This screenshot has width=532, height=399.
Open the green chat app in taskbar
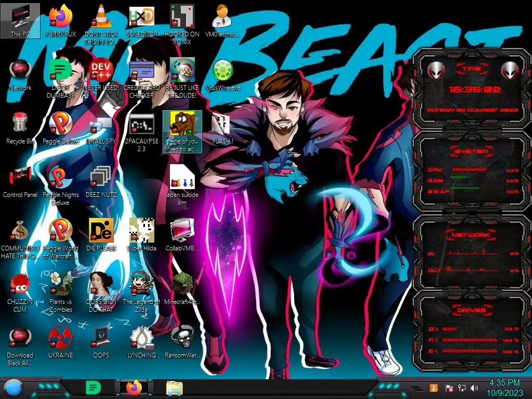tap(93, 388)
